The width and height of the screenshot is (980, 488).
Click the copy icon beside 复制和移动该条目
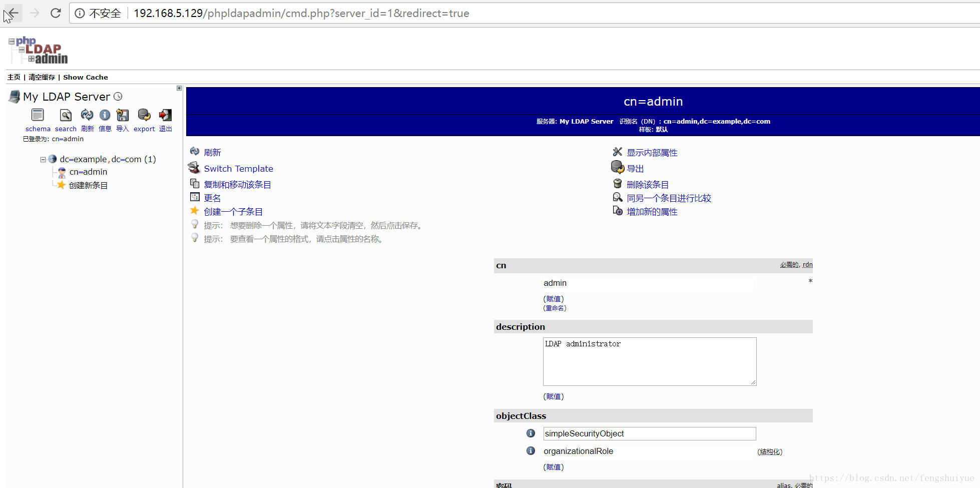tap(195, 184)
